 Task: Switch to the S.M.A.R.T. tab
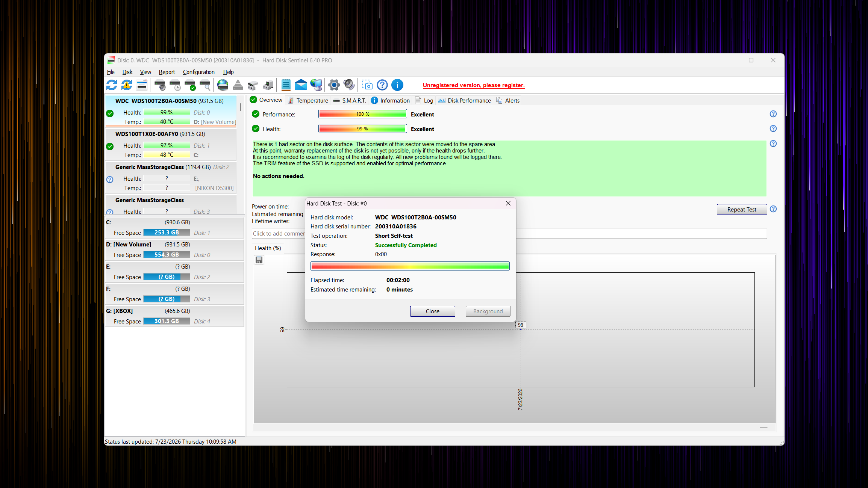(350, 101)
